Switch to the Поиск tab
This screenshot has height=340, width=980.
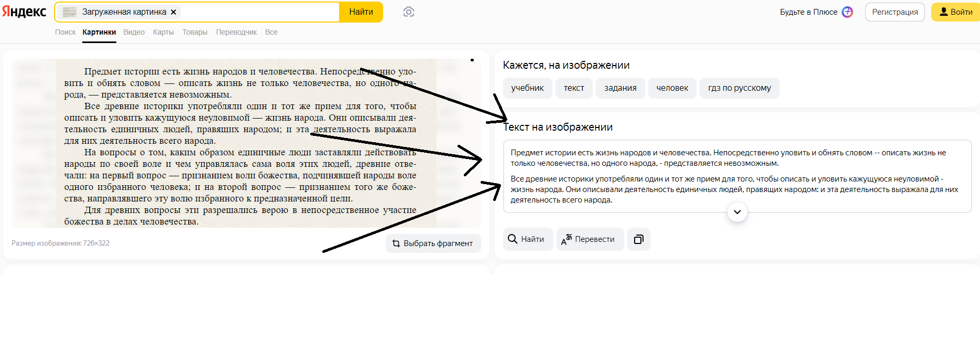click(65, 32)
